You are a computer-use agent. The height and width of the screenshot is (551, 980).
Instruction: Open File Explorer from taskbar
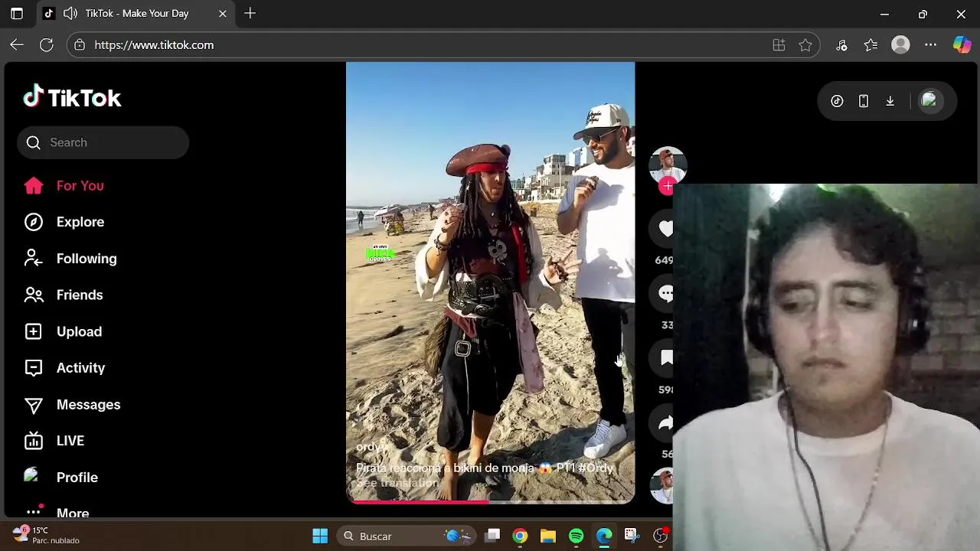click(x=548, y=536)
